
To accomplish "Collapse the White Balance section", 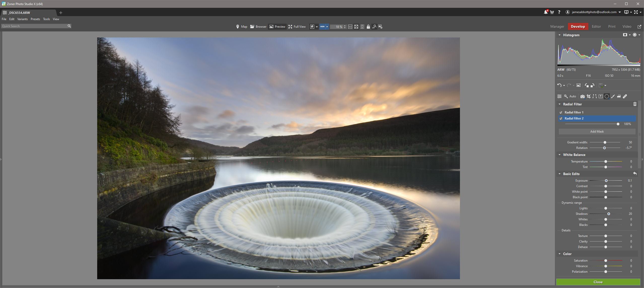I will tap(560, 155).
